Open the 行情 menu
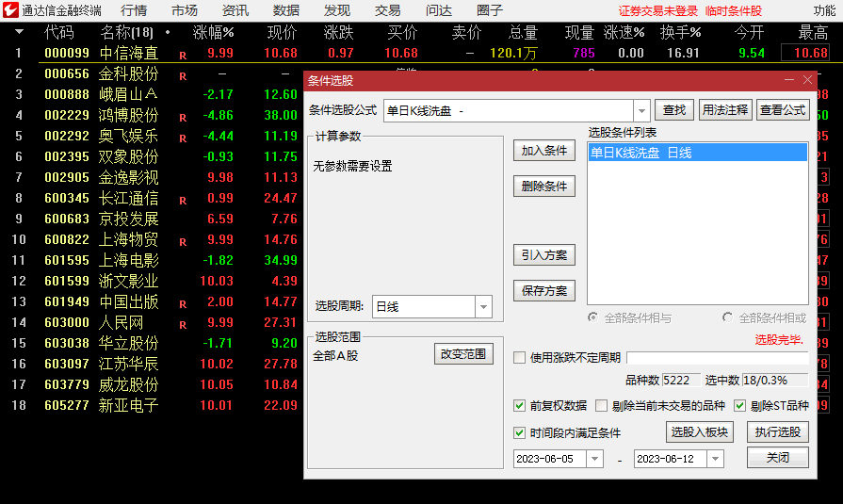Image resolution: width=843 pixels, height=504 pixels. point(134,10)
